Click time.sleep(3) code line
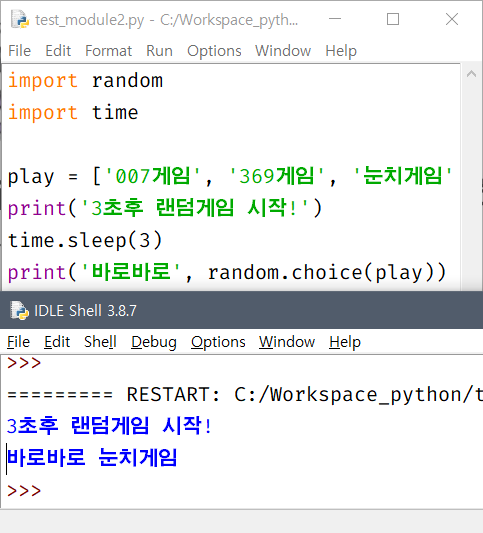 (85, 241)
